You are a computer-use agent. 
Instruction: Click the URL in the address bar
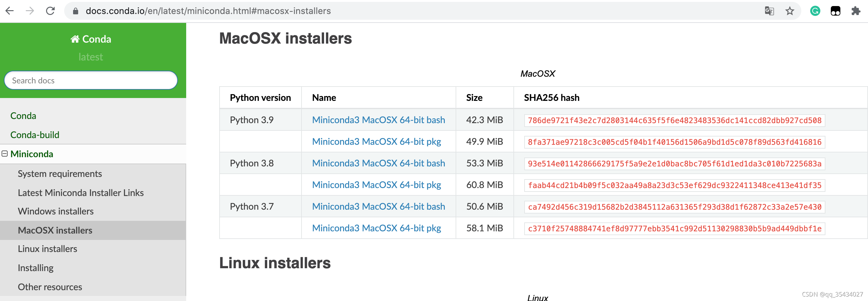point(208,11)
